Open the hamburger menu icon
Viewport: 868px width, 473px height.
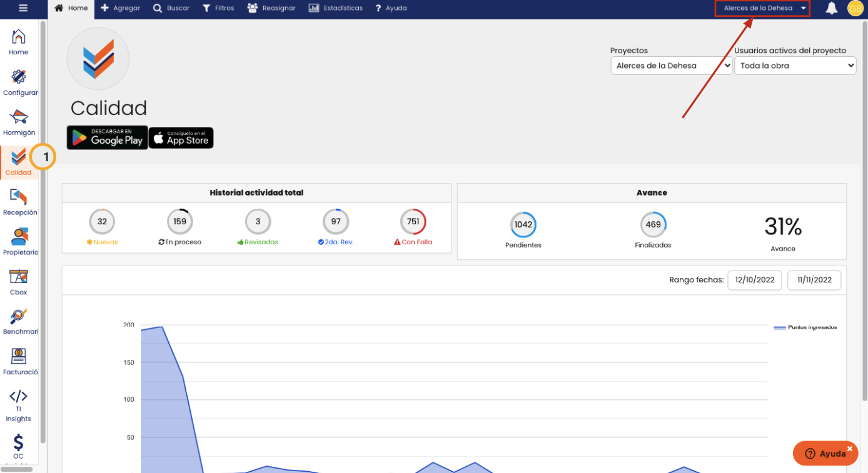coord(23,8)
